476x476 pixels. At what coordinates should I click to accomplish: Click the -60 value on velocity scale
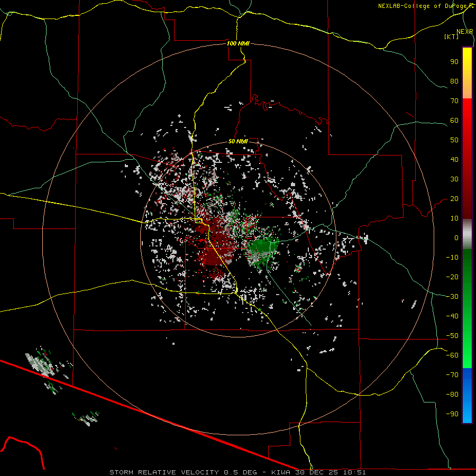coord(452,355)
